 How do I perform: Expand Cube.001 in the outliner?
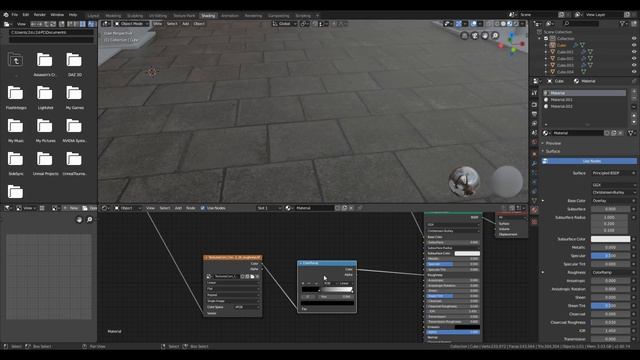tap(546, 52)
